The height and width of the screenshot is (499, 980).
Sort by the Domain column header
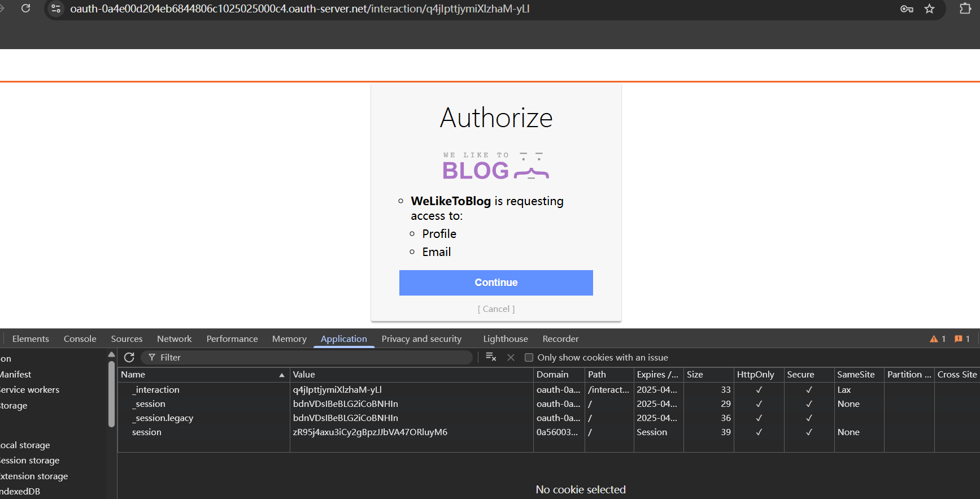[559, 375]
